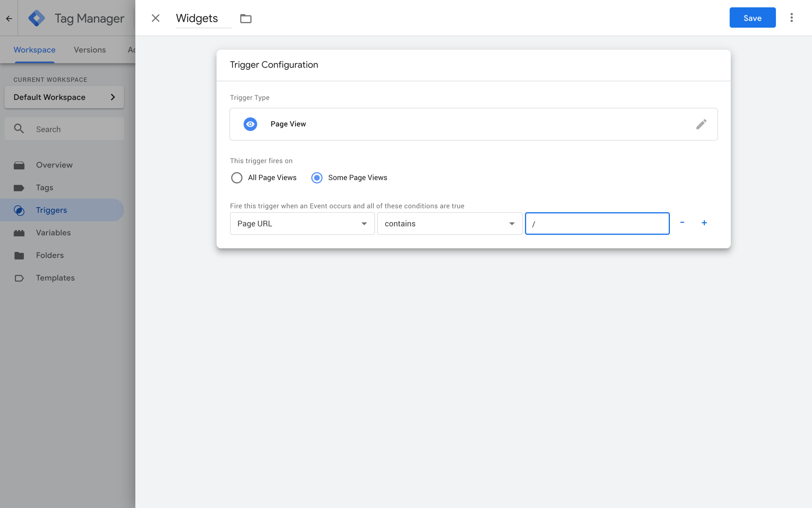
Task: Click the folder icon next to Widgets
Action: tap(246, 18)
